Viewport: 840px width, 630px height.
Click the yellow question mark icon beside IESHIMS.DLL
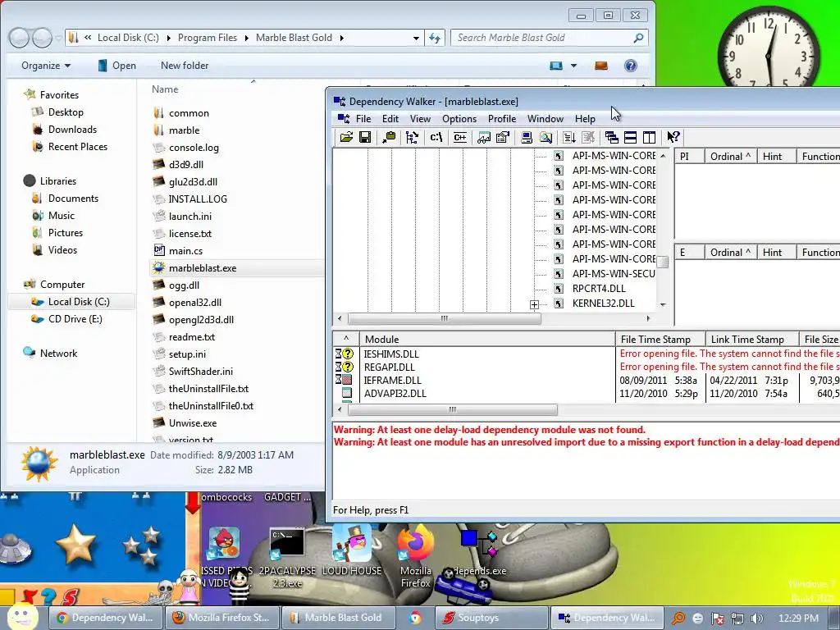point(348,354)
